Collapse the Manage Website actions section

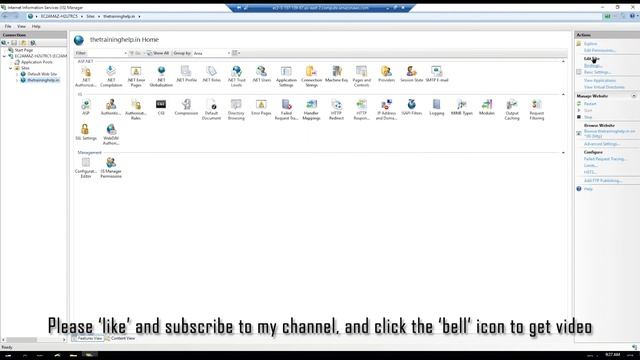634,96
